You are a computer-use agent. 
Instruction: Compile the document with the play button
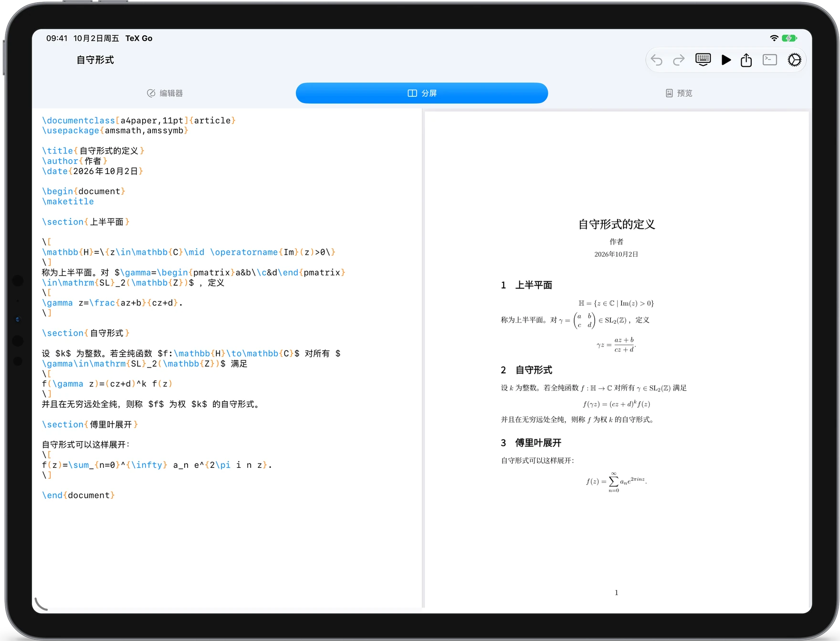click(726, 60)
